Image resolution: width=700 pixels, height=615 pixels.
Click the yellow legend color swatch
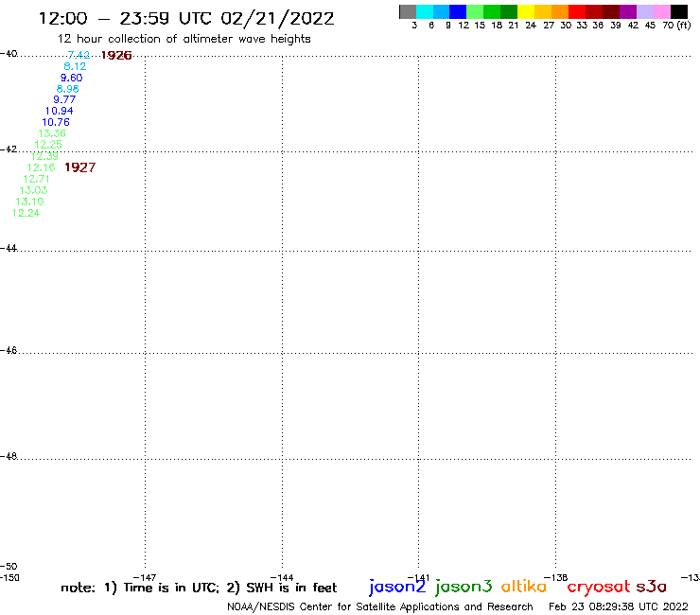(526, 11)
